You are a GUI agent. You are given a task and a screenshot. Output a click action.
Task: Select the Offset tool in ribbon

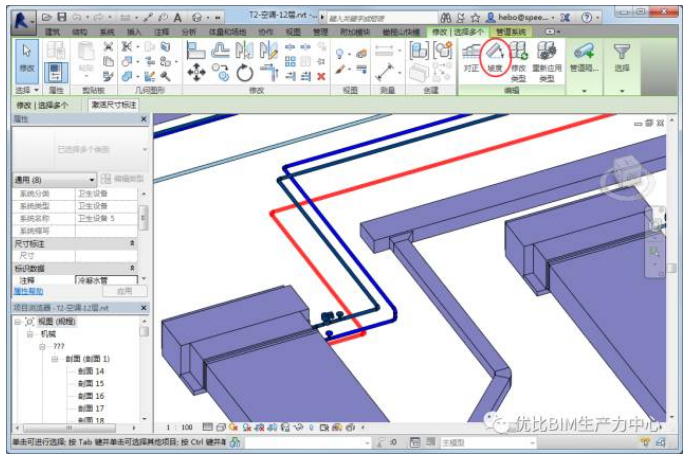pyautogui.click(x=220, y=50)
